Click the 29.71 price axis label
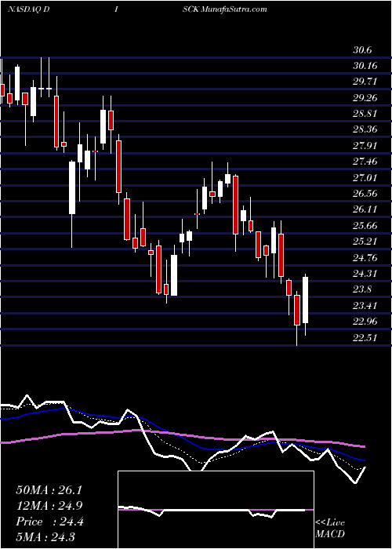The image size is (392, 549). tap(365, 82)
